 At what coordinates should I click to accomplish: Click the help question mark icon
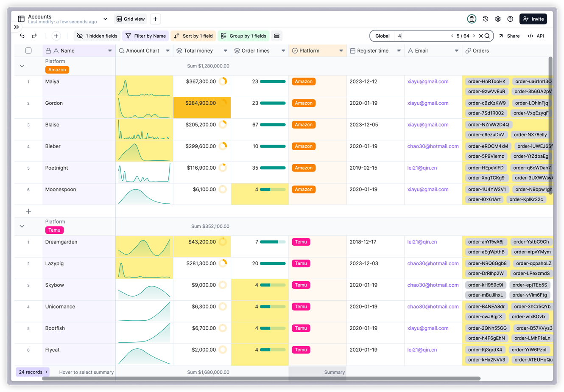510,19
